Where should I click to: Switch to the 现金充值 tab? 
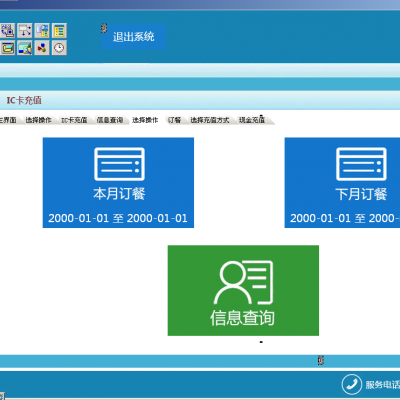(252, 120)
